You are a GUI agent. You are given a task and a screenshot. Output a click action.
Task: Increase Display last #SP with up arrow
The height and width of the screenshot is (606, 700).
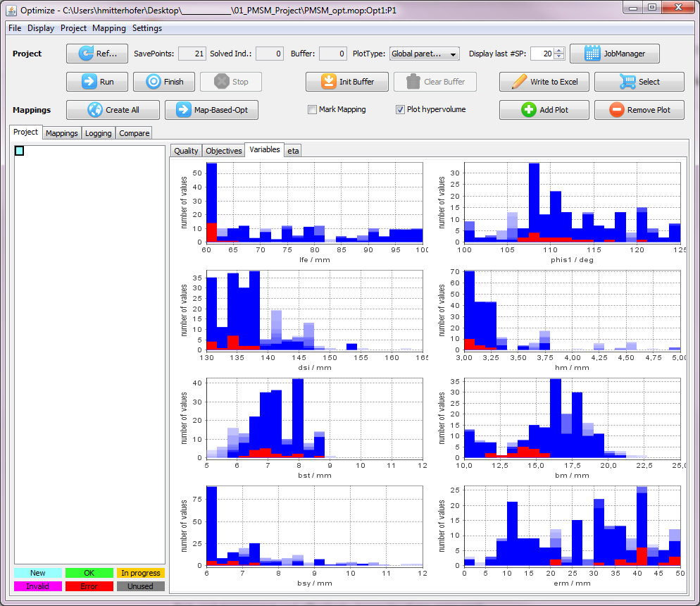pyautogui.click(x=559, y=51)
